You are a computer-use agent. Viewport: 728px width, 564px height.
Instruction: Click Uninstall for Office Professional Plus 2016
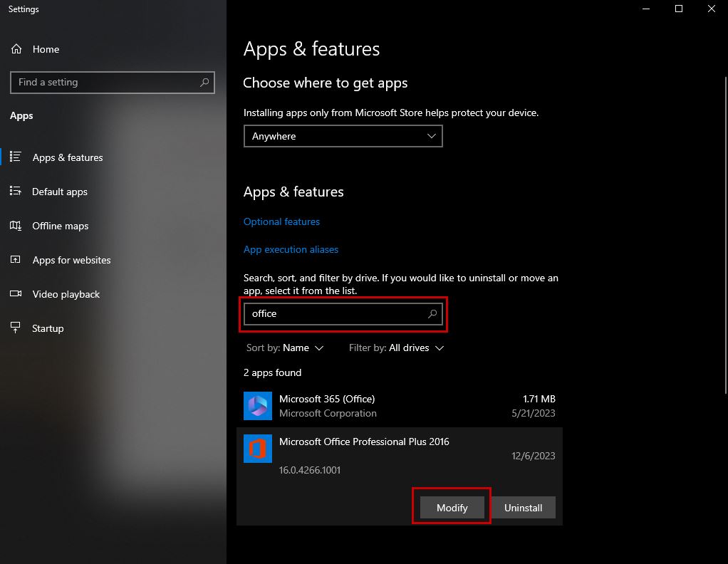(x=524, y=507)
